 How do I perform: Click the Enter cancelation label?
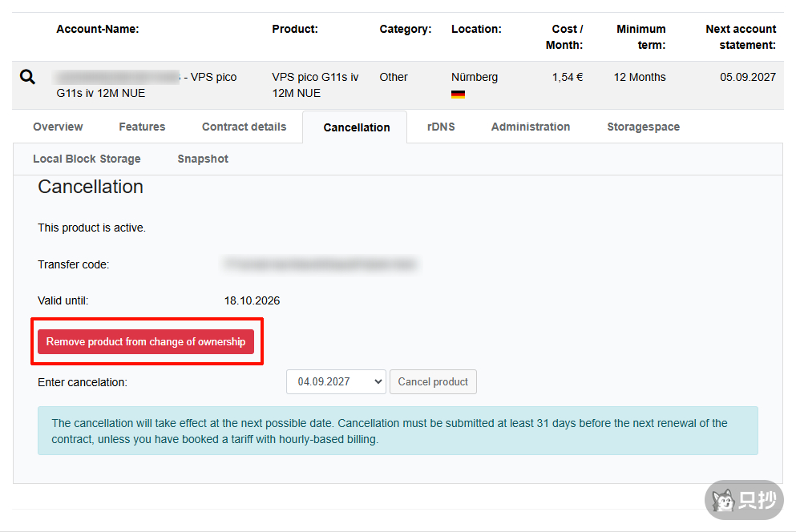click(83, 382)
